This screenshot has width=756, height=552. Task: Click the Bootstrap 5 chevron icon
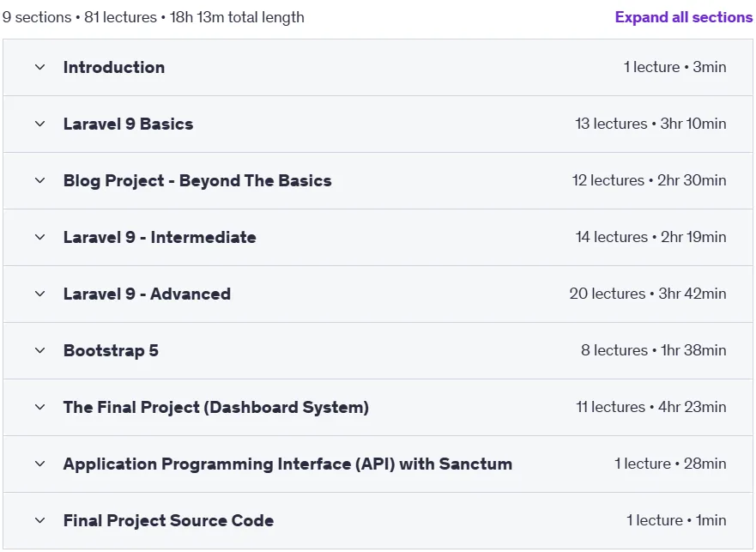pyautogui.click(x=40, y=351)
